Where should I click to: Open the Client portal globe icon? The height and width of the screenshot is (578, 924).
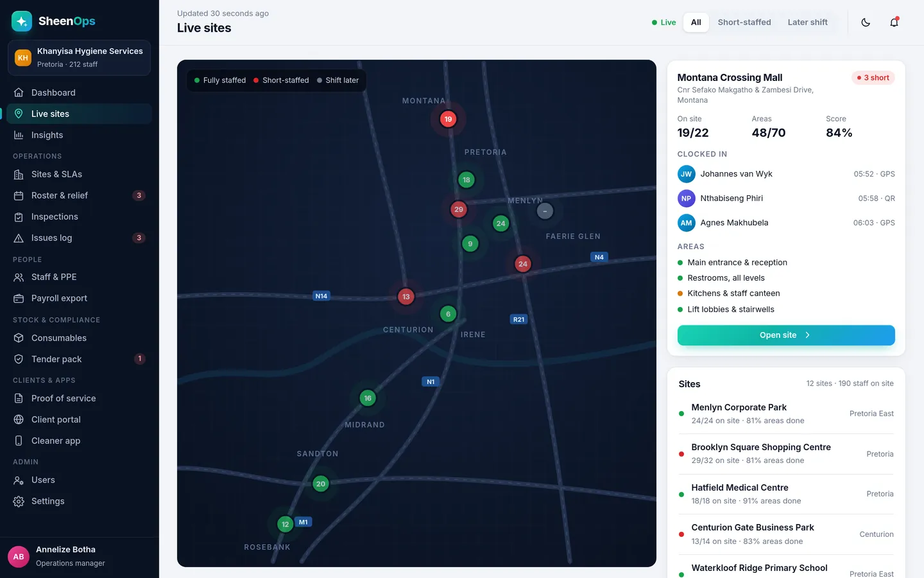click(19, 419)
